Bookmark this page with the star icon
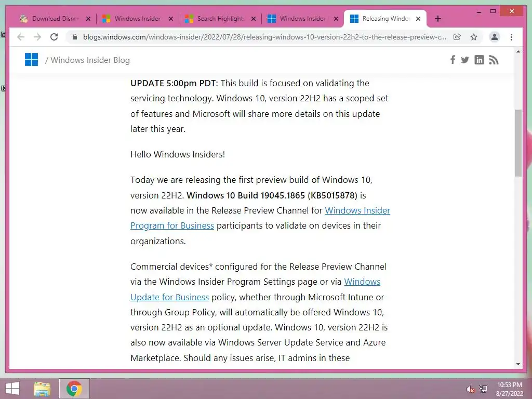The width and height of the screenshot is (532, 399). [x=474, y=37]
